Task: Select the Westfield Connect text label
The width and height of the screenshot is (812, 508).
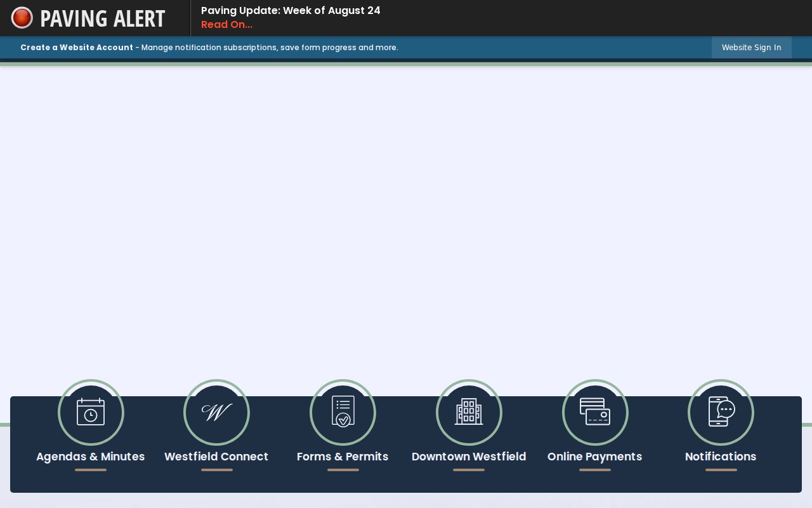Action: (x=216, y=457)
